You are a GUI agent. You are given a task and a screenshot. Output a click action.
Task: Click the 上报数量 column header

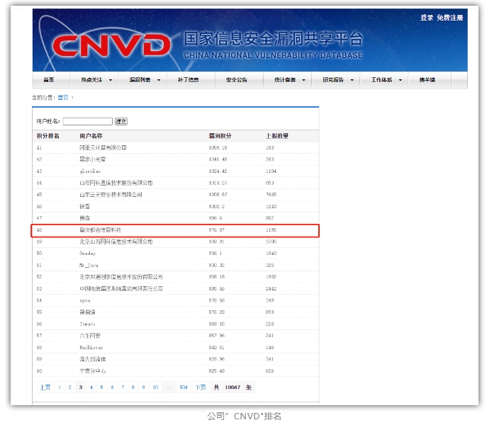277,136
